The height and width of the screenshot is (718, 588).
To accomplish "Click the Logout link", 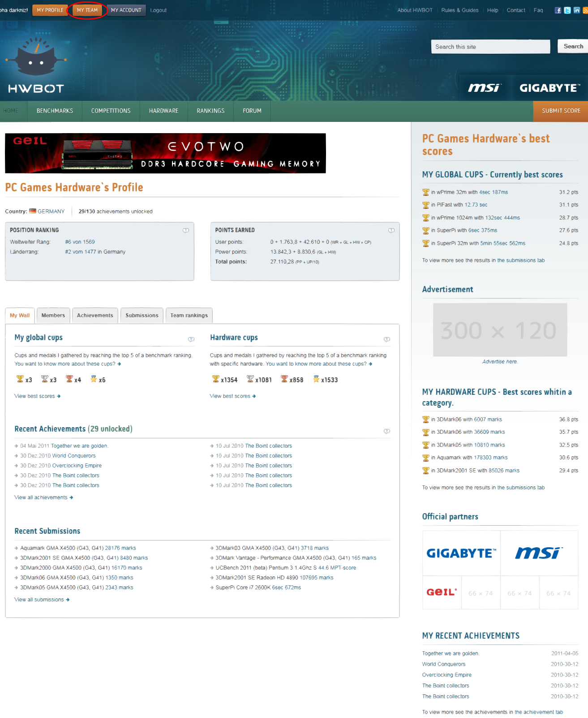I will 158,10.
